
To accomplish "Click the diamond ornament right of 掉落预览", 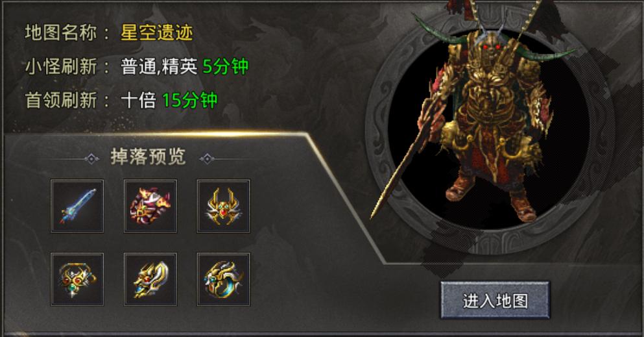I will coord(207,158).
